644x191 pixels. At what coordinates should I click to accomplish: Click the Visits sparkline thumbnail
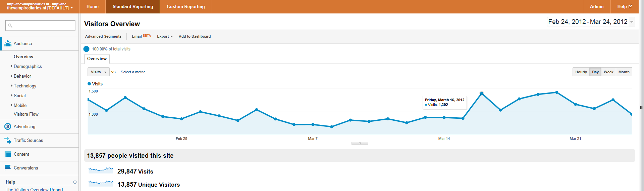[x=101, y=170]
